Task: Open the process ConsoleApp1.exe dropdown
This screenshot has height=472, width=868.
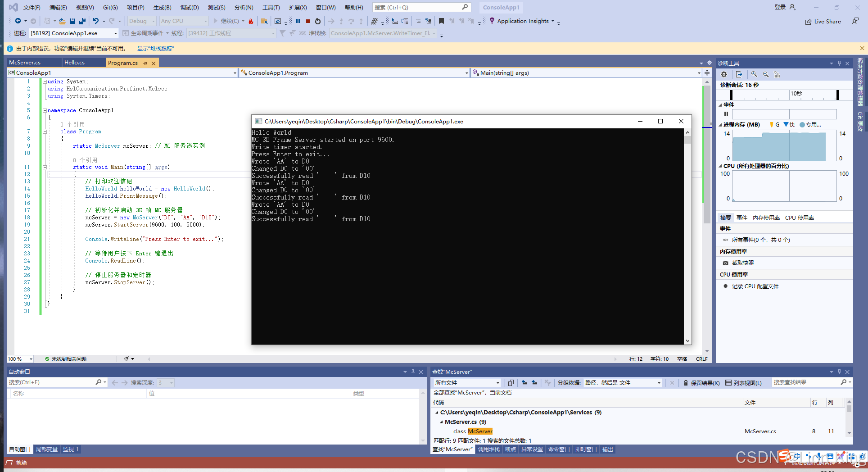Action: 115,33
